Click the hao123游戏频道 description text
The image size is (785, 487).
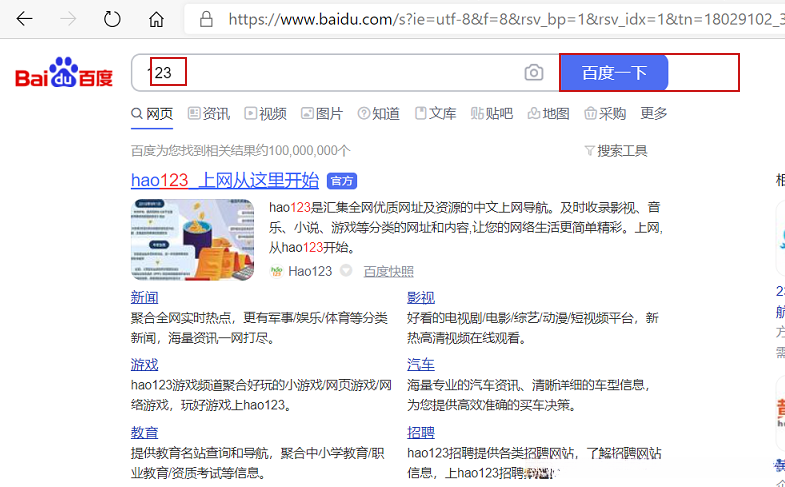tap(261, 395)
